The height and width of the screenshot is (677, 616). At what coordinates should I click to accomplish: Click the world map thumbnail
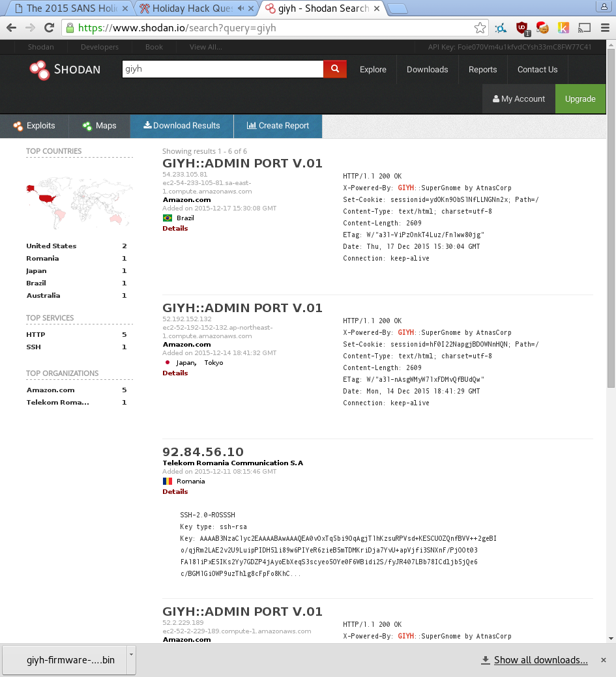(80, 202)
